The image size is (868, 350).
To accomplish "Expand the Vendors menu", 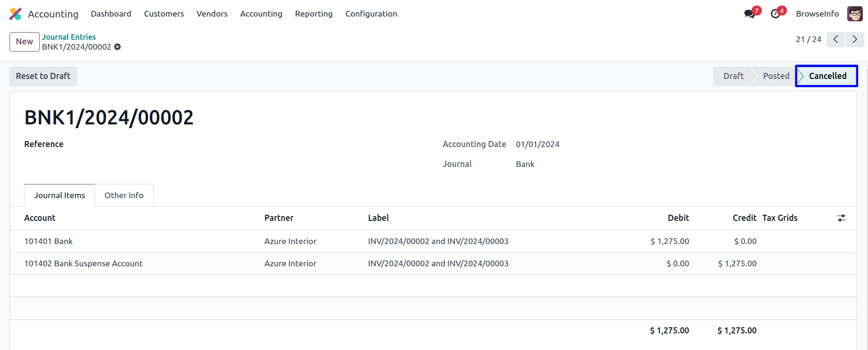I will (x=212, y=14).
